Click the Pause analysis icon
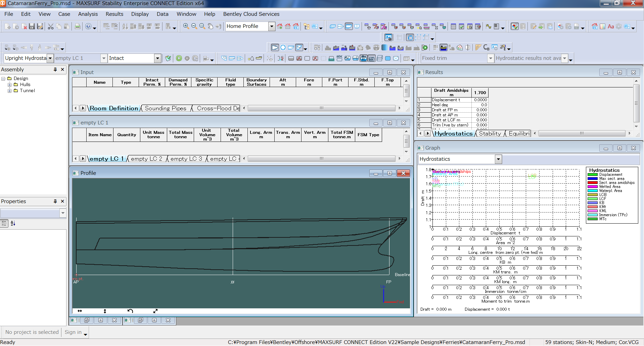The image size is (644, 346). [x=187, y=58]
